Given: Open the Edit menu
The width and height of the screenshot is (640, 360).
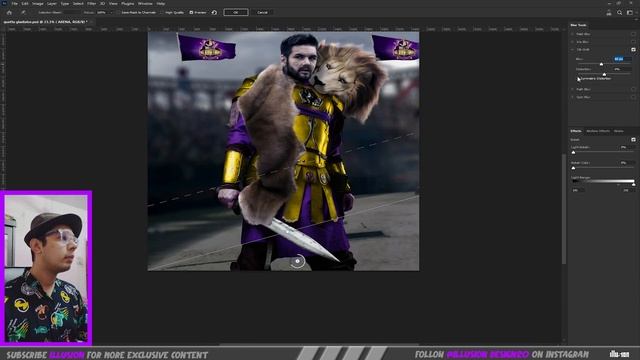Looking at the screenshot, I should point(25,4).
